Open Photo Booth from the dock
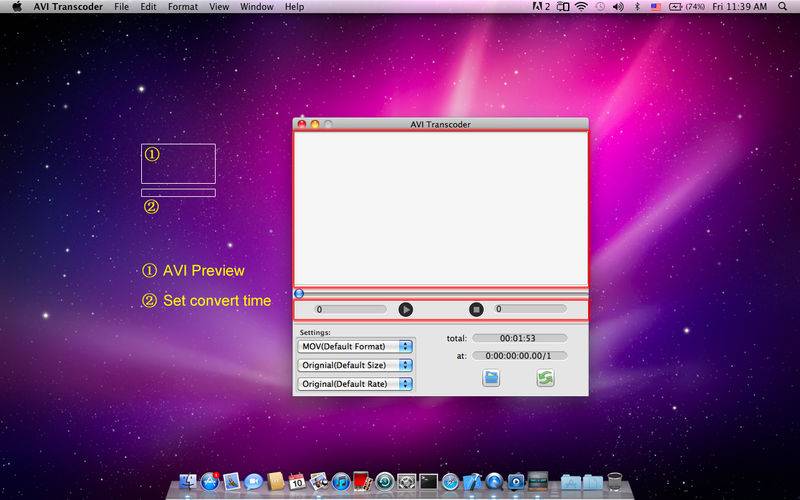Viewport: 800px width, 500px height. click(362, 481)
